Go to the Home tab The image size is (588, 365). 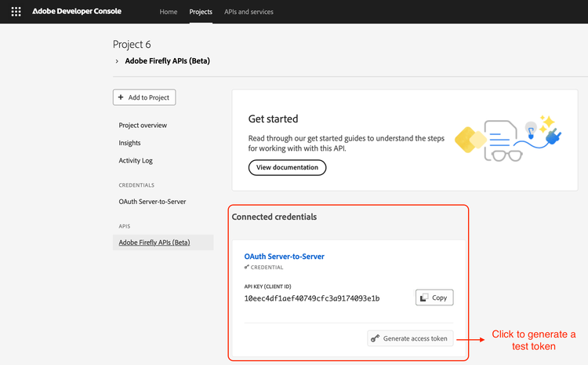pos(169,12)
